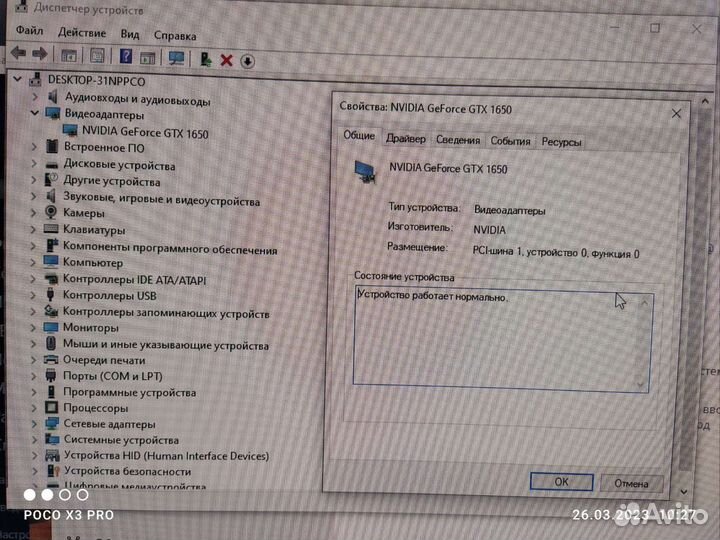Expand the Программные устройства category
The height and width of the screenshot is (540, 720).
pyautogui.click(x=34, y=392)
